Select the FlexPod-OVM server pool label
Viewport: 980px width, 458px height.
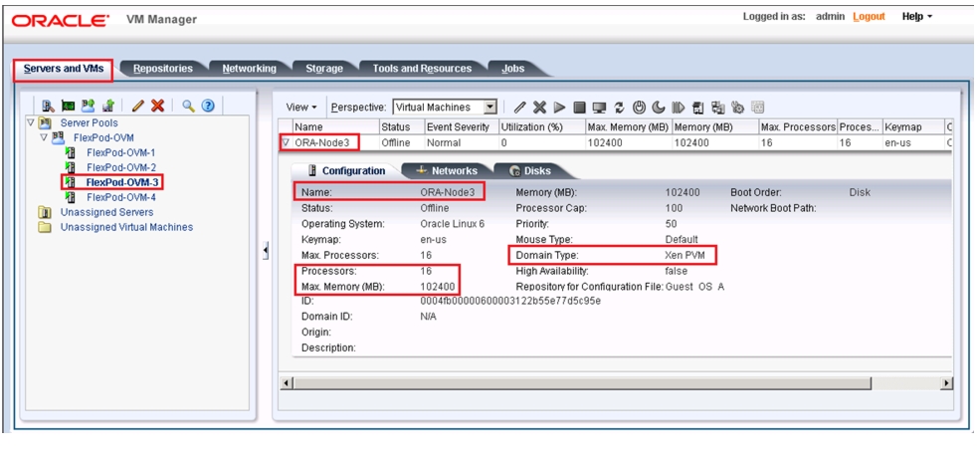point(103,137)
